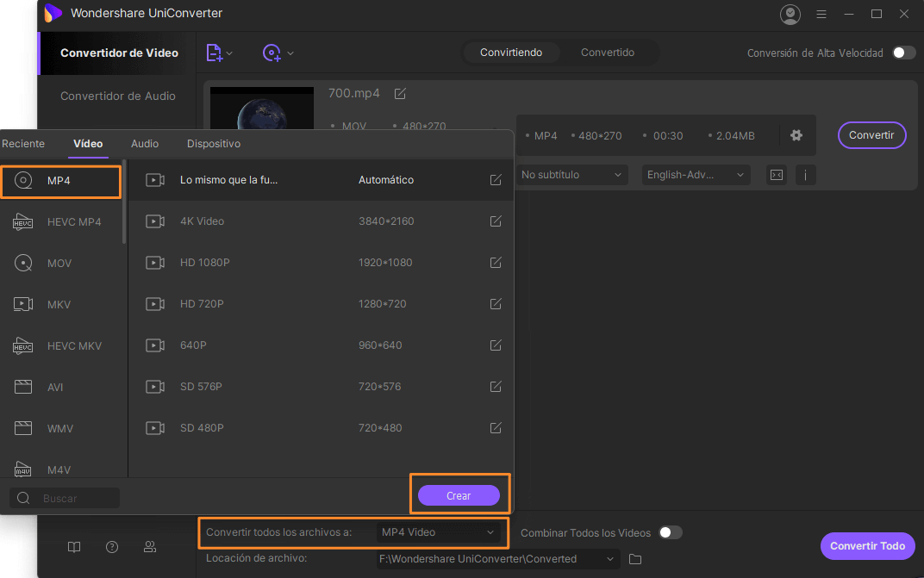Click the load DVD disc icon

click(x=272, y=53)
